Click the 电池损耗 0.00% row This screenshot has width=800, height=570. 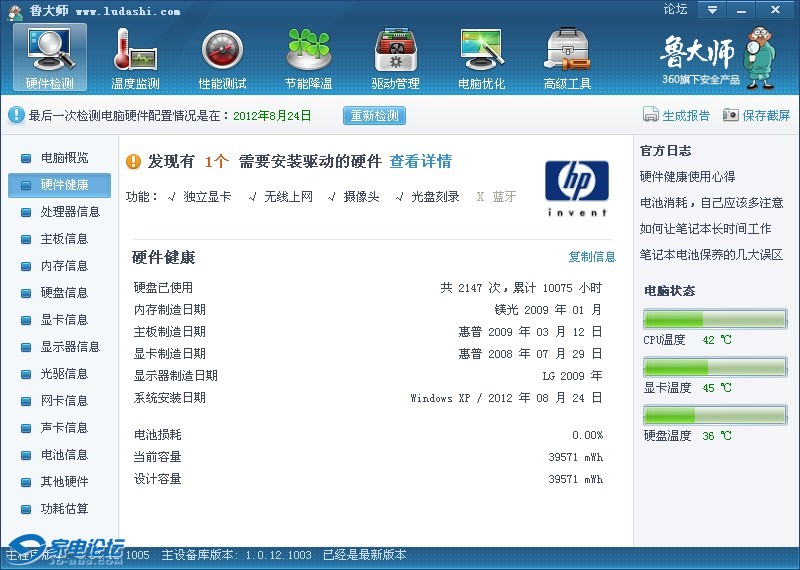pos(368,435)
